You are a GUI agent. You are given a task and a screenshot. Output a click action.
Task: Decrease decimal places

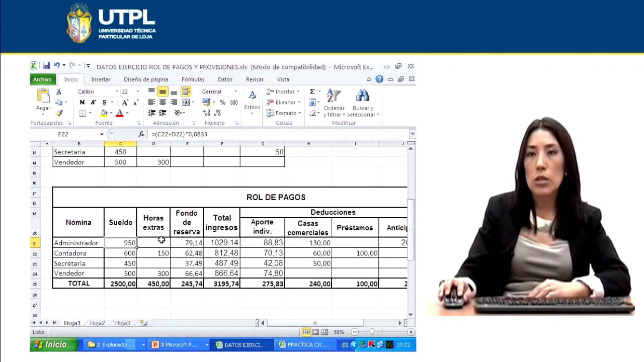coord(217,113)
